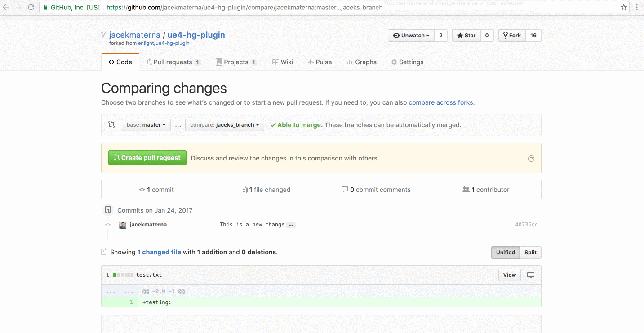
Task: Open the compare: jaceks_branch dropdown
Action: coord(225,125)
